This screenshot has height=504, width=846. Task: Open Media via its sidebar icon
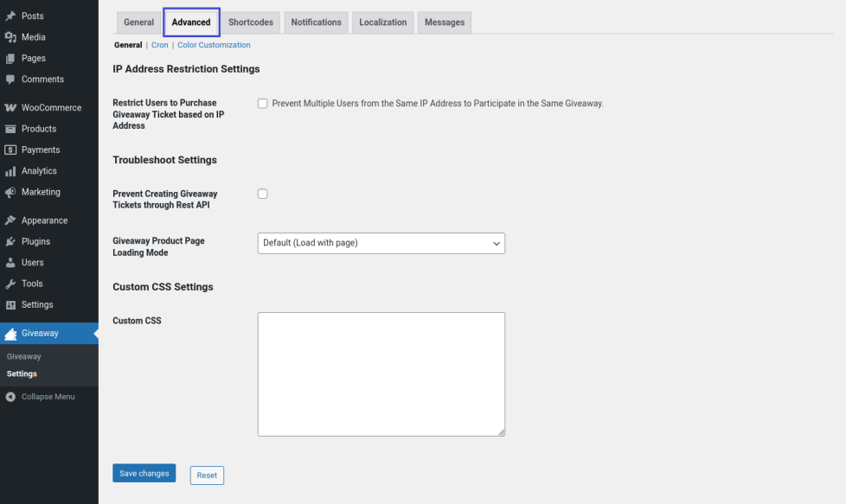[10, 37]
